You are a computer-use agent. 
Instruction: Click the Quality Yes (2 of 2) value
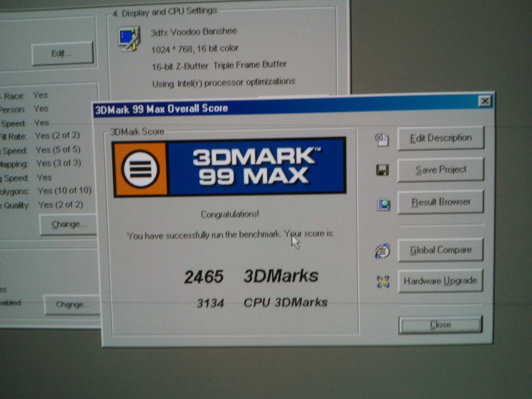61,205
